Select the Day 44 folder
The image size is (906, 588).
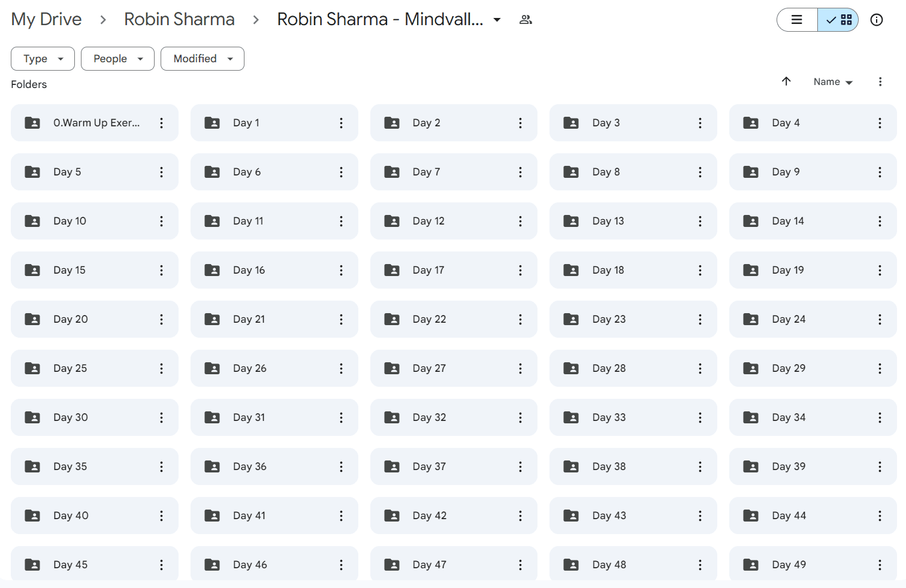(813, 516)
